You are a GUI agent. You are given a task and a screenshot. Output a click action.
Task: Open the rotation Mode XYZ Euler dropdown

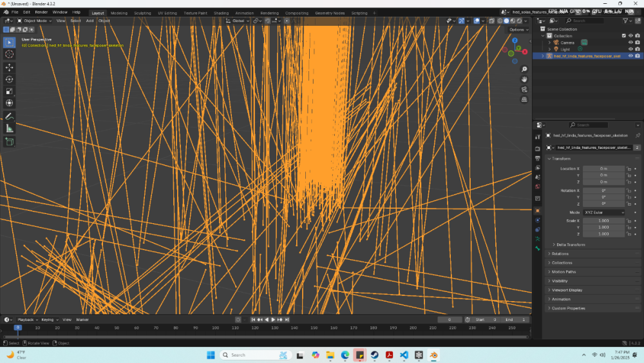(x=604, y=212)
